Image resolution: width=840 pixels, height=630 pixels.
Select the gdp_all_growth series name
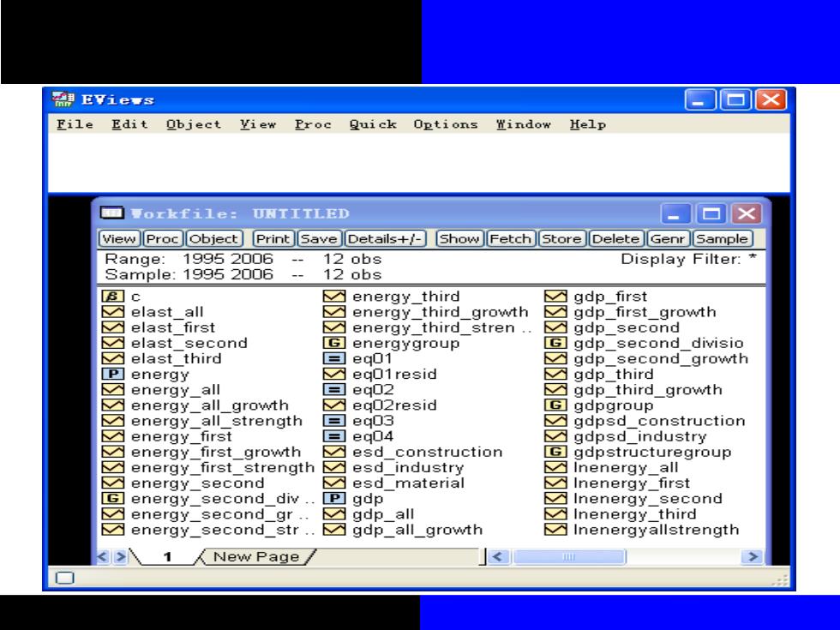417,530
